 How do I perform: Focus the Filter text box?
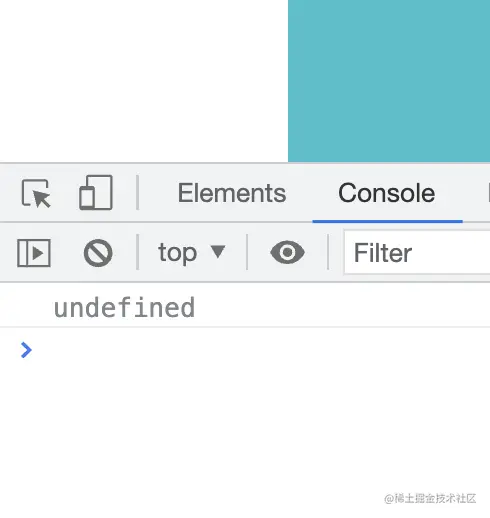[417, 252]
